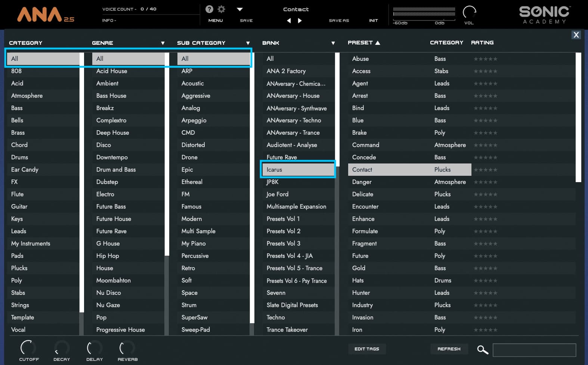Close the preset browser with X
588x365 pixels.
[576, 35]
